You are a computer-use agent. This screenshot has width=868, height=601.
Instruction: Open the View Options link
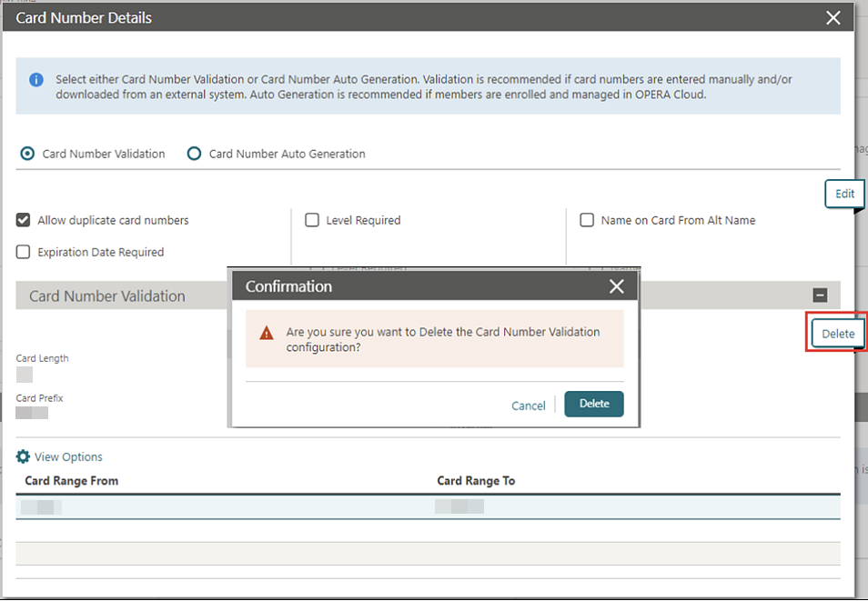click(68, 456)
